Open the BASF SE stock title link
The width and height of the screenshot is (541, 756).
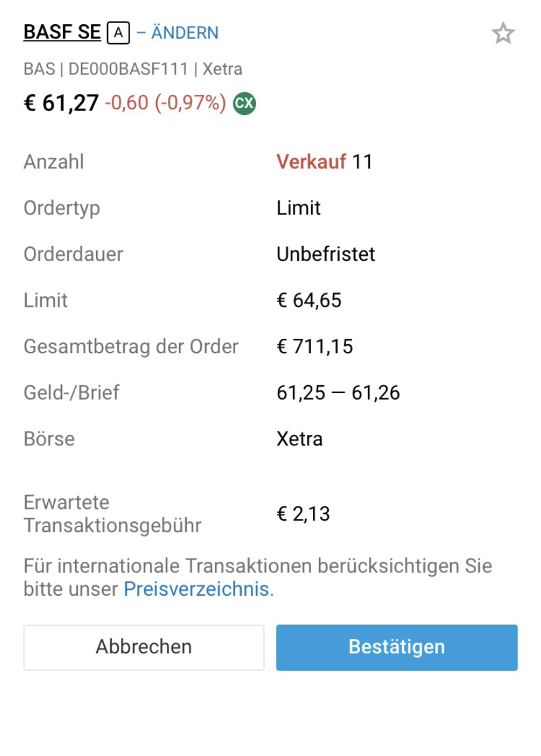coord(62,33)
